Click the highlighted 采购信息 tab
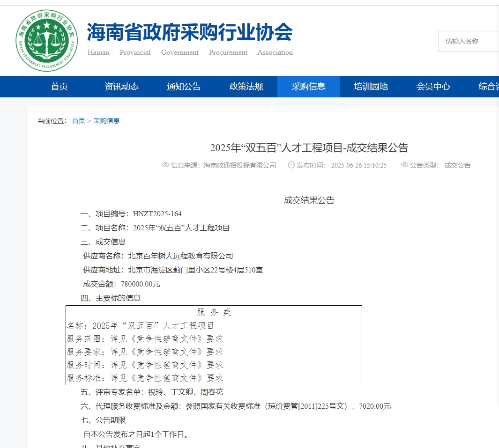Screen dimensions: 499x448 click(x=308, y=87)
